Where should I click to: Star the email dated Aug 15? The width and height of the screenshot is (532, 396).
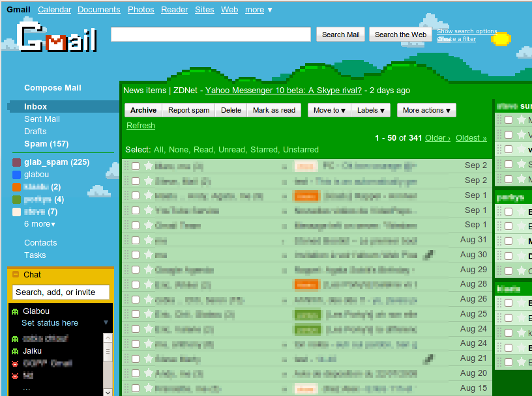(148, 388)
